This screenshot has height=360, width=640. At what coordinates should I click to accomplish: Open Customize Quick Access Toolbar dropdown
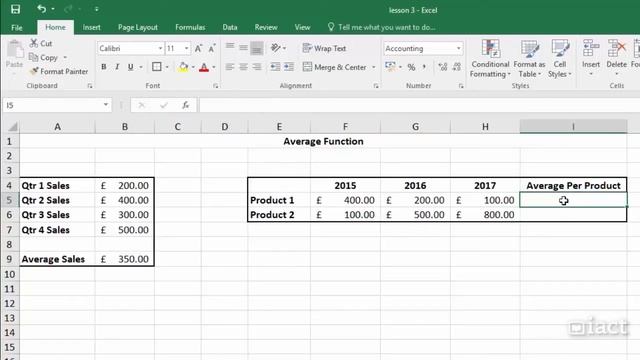(96, 9)
